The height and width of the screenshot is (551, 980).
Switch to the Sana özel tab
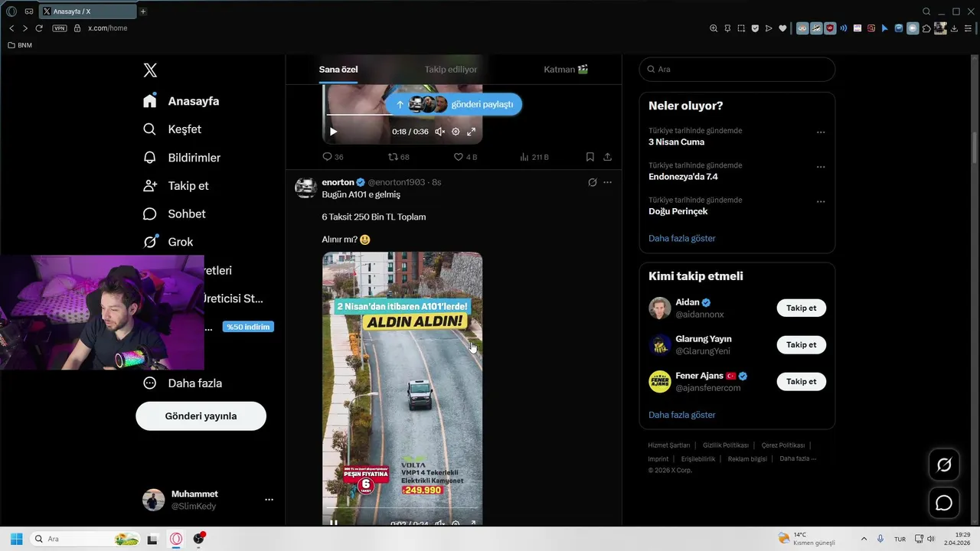338,70
